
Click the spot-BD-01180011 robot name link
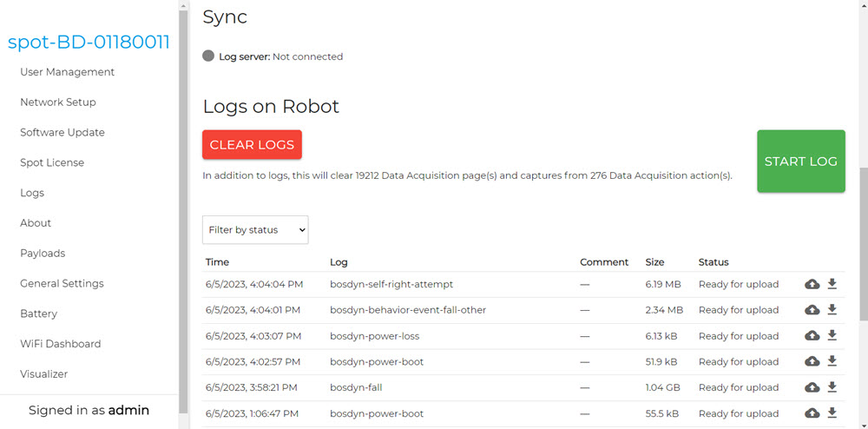click(x=89, y=43)
